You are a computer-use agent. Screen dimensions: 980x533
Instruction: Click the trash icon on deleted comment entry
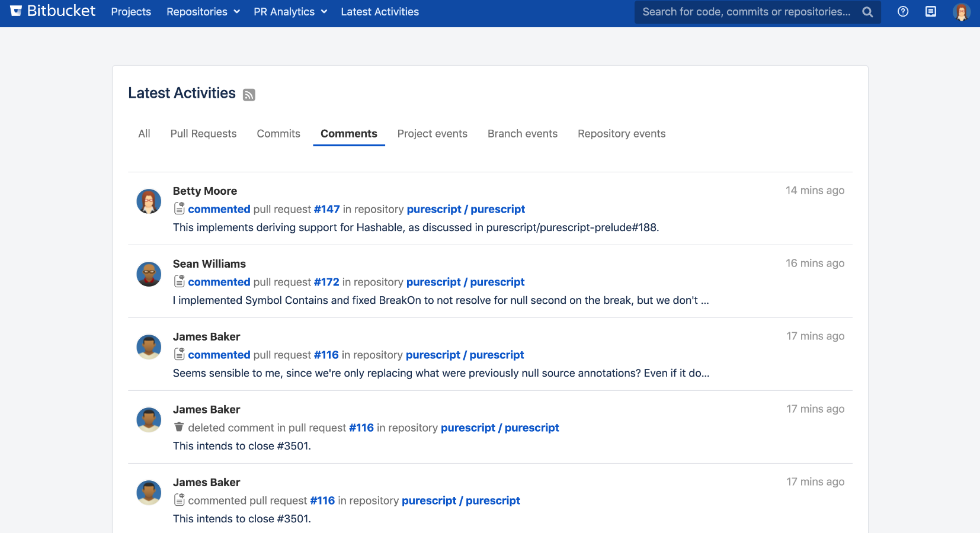(x=179, y=427)
